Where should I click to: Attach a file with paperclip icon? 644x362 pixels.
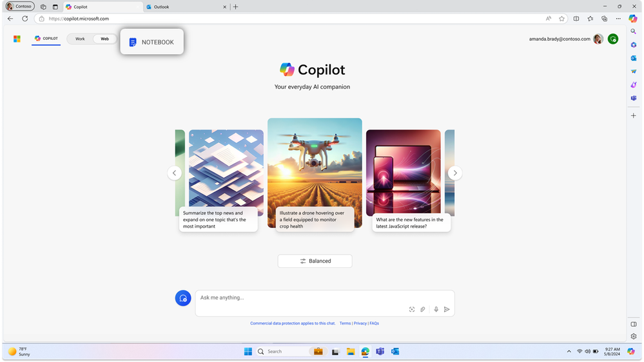[x=423, y=309]
